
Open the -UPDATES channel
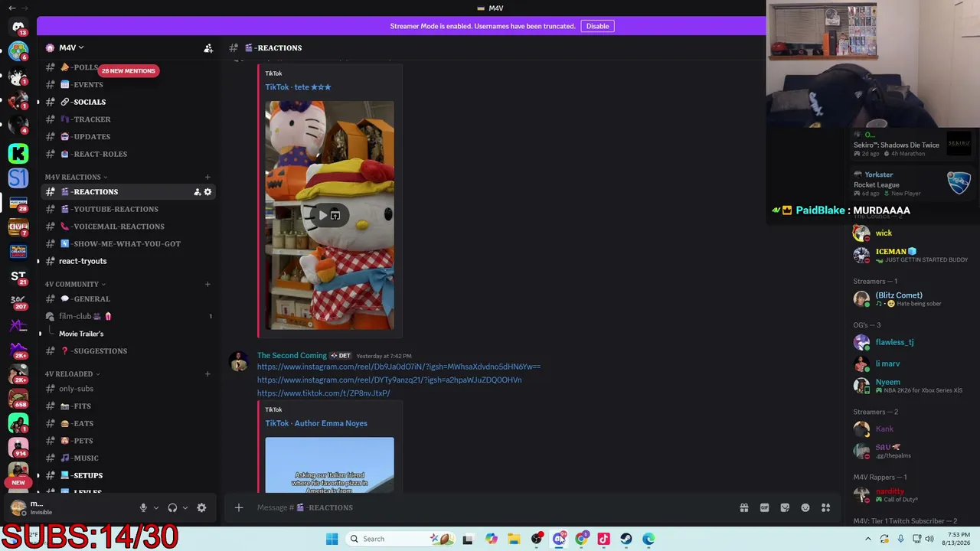click(127, 137)
